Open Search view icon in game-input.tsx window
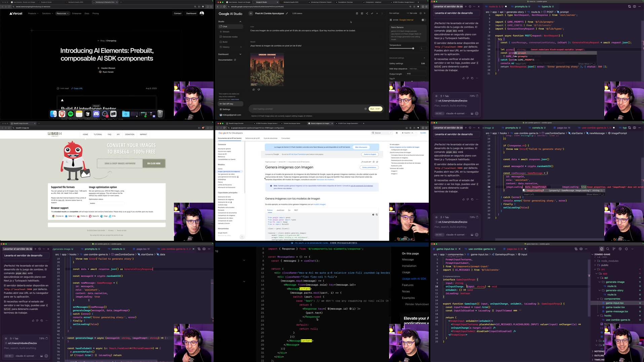Screen dimensions: 644x362 608,249
